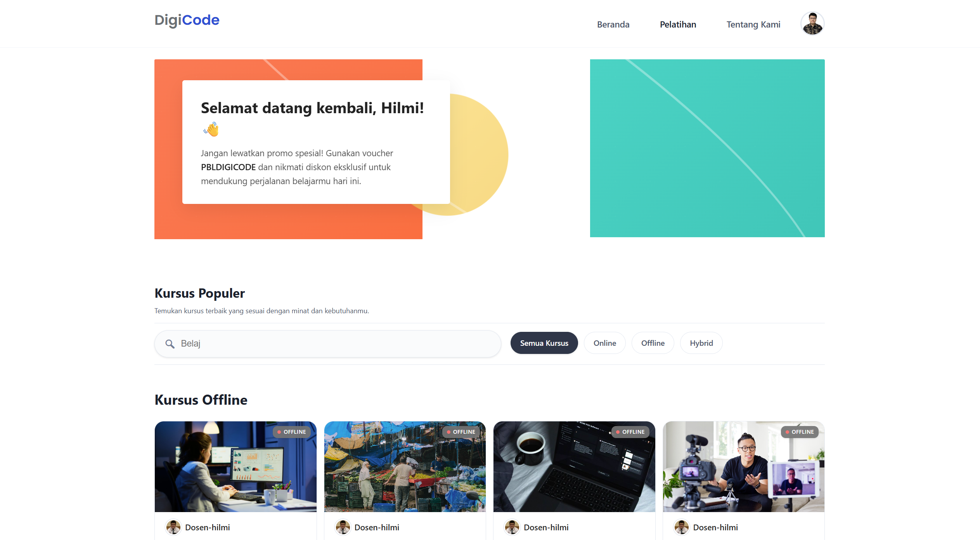Open the user profile avatar menu
The image size is (980, 540).
pos(812,24)
